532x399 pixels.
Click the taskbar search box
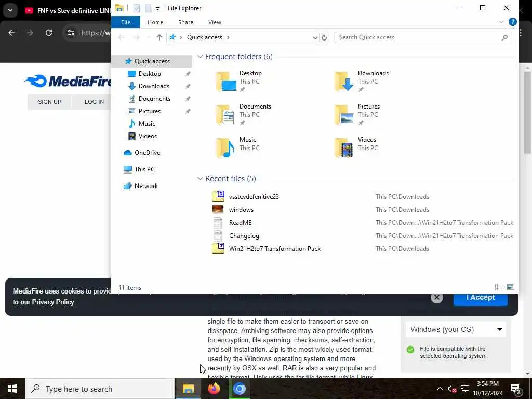tap(100, 389)
